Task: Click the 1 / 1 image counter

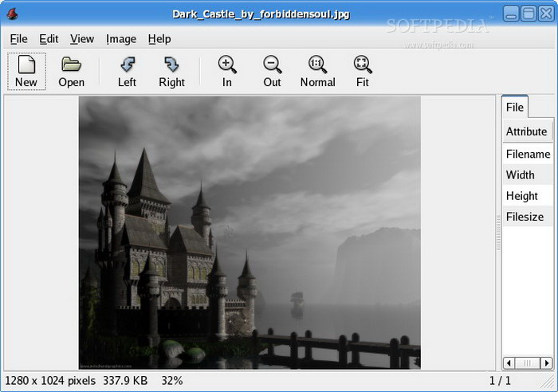Action: pos(500,381)
